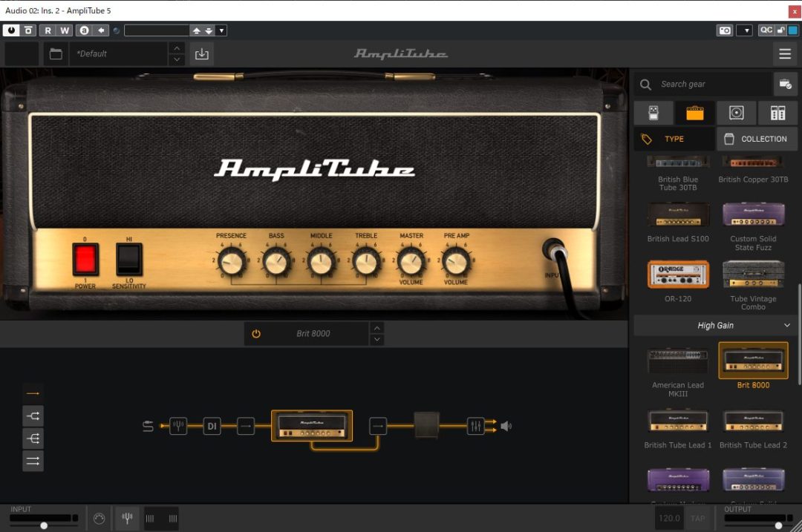The height and width of the screenshot is (532, 802).
Task: Toggle the host plugin activate button
Action: point(10,30)
